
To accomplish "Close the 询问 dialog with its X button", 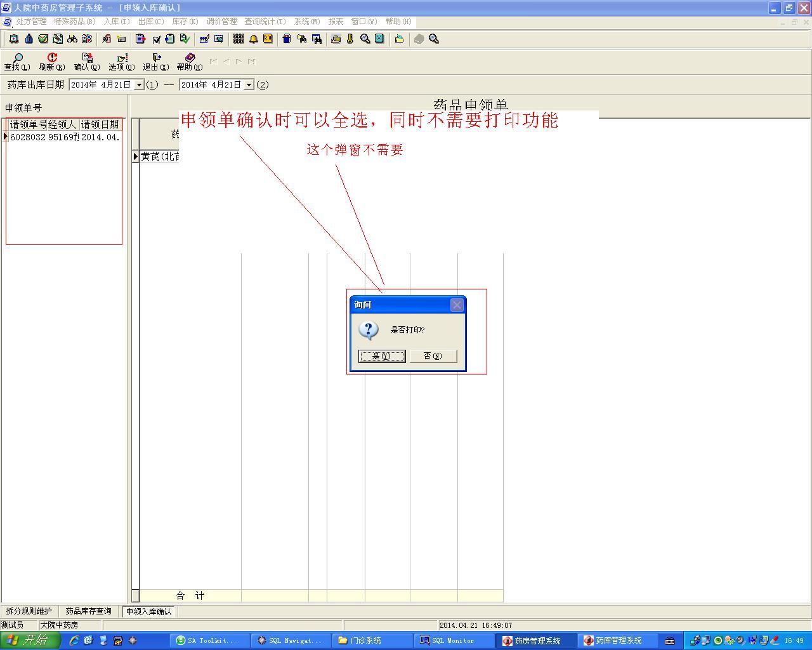I will coord(457,305).
